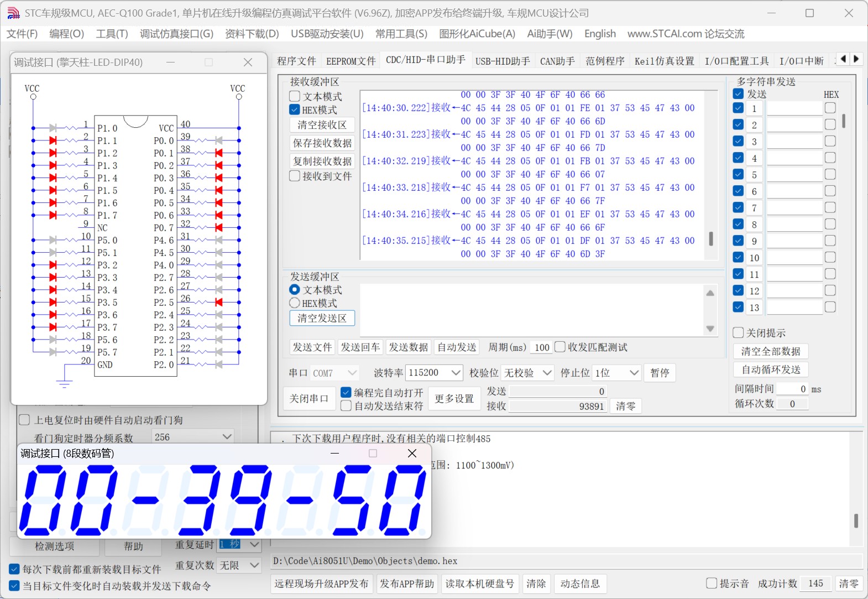Click the red LED next to pin P2.5
The width and height of the screenshot is (868, 599).
coord(218,302)
